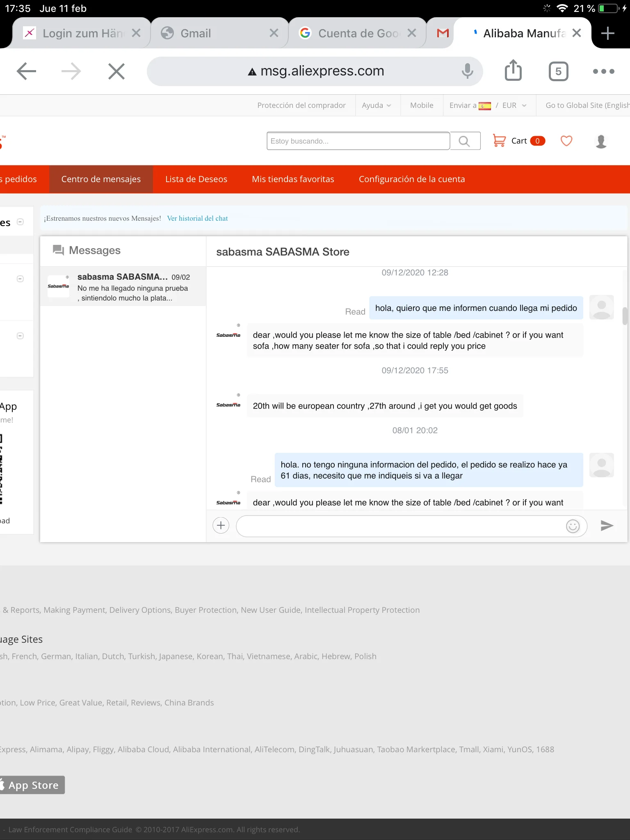The height and width of the screenshot is (840, 630).
Task: Open the account profile icon
Action: 601,141
